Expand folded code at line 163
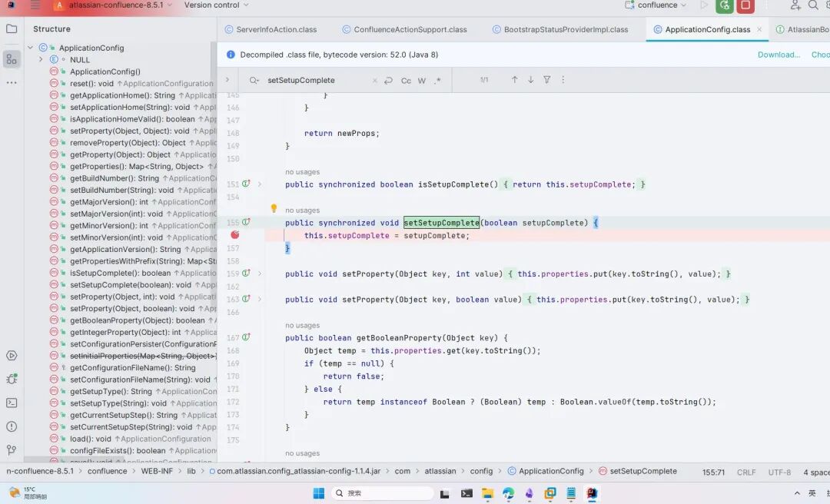 (260, 299)
